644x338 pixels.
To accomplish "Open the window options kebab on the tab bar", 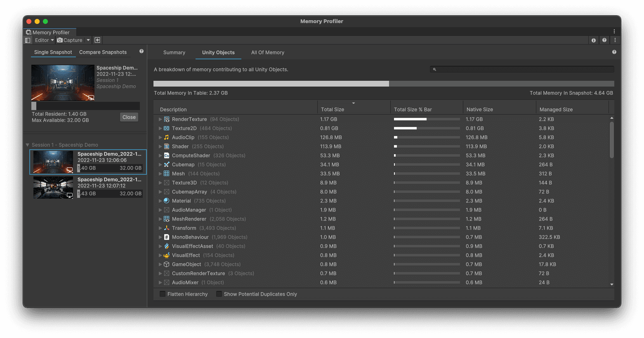I will (614, 31).
